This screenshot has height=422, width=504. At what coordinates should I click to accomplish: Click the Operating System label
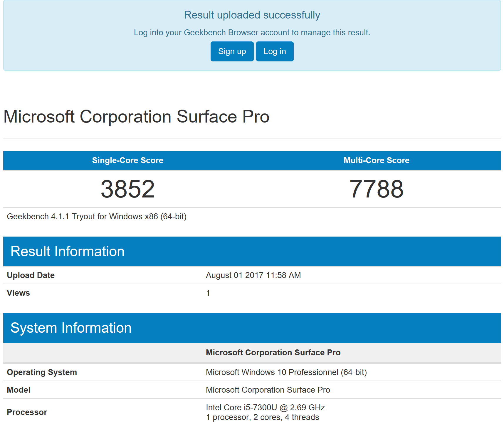(42, 372)
